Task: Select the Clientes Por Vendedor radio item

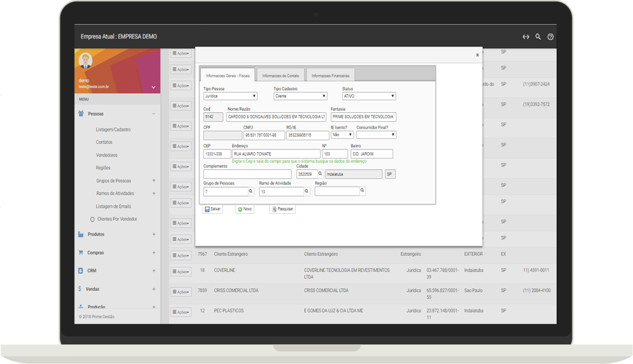Action: pos(92,219)
